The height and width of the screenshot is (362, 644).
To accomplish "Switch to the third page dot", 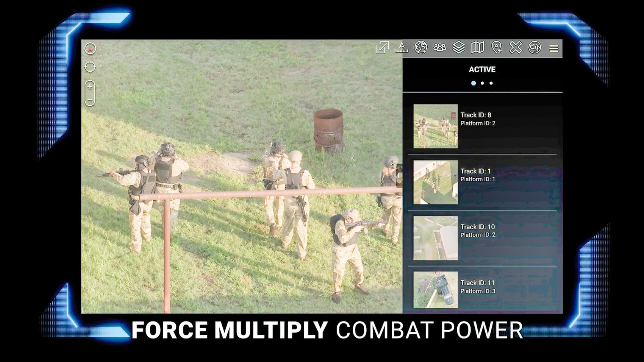I will coord(491,83).
